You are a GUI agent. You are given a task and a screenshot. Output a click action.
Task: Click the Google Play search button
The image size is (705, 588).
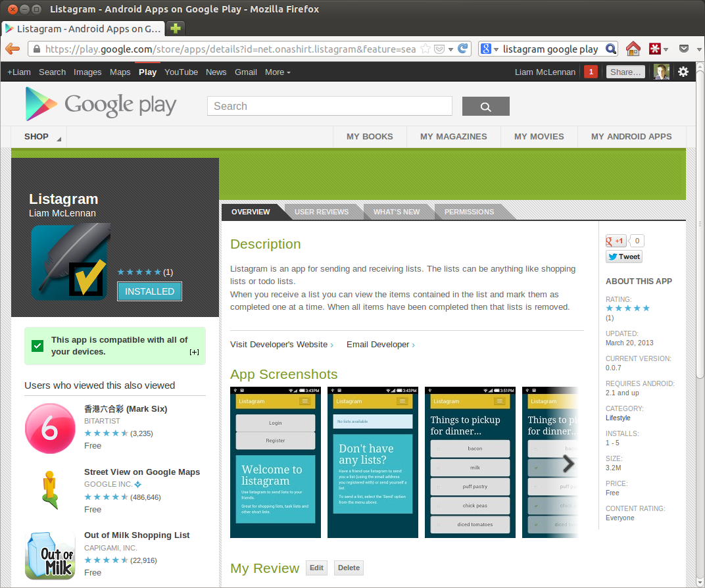pyautogui.click(x=485, y=106)
